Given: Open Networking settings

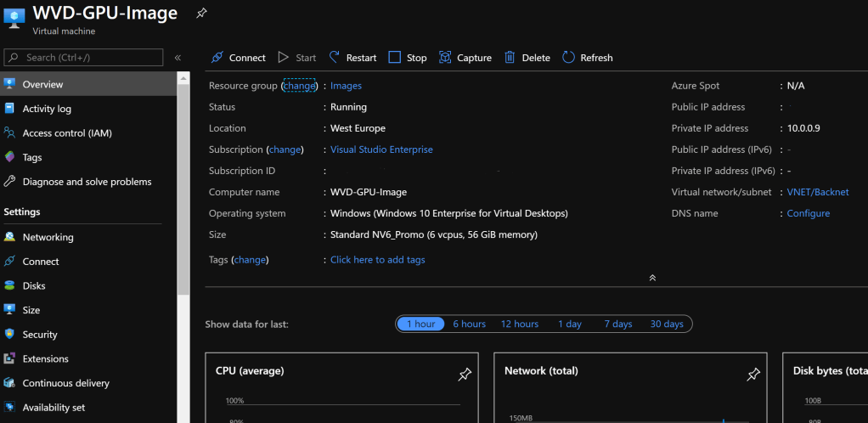Looking at the screenshot, I should 48,237.
